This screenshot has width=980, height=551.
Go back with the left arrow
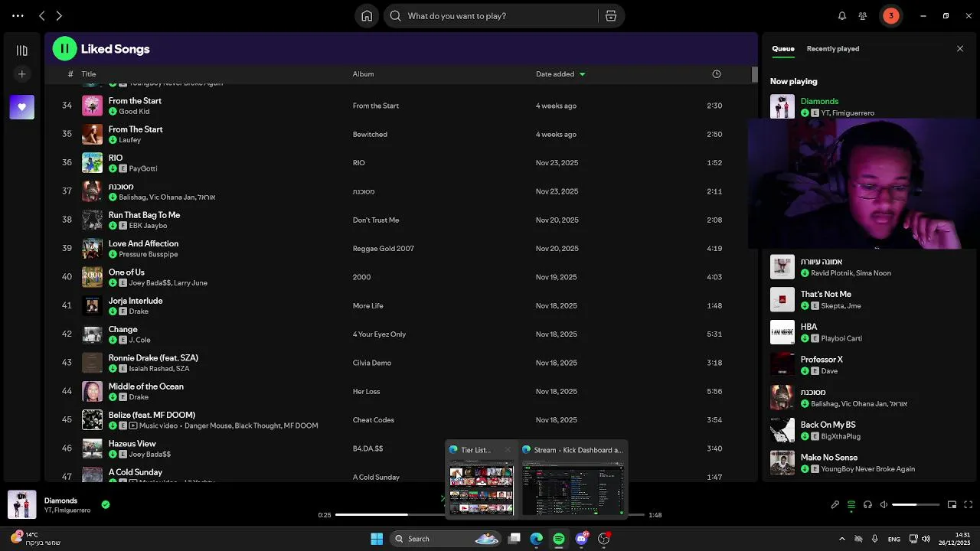click(42, 15)
